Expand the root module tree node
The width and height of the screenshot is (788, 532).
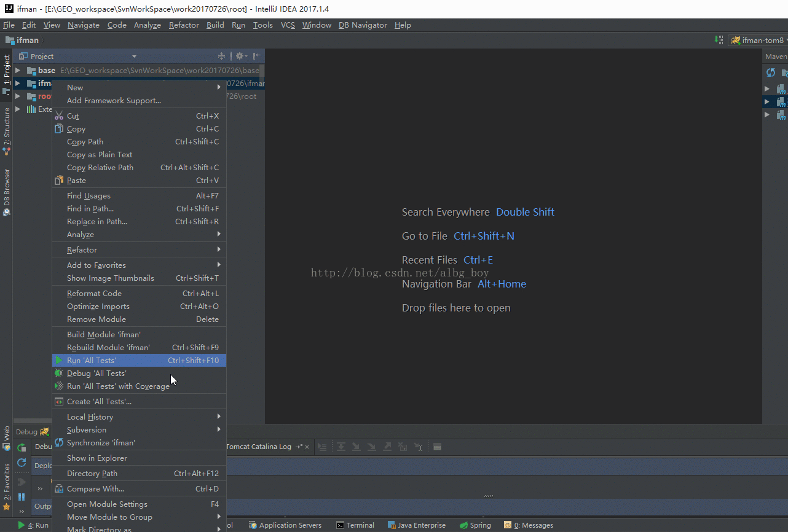pyautogui.click(x=18, y=96)
